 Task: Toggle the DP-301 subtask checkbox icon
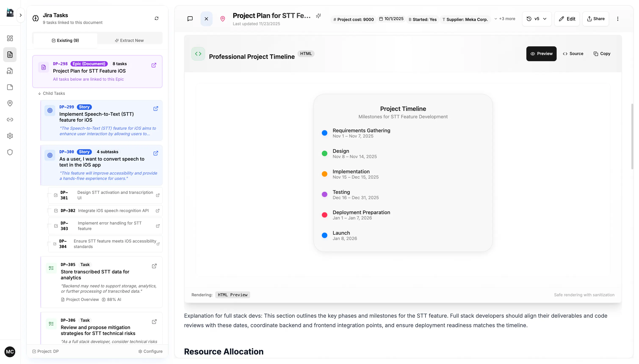(x=56, y=195)
